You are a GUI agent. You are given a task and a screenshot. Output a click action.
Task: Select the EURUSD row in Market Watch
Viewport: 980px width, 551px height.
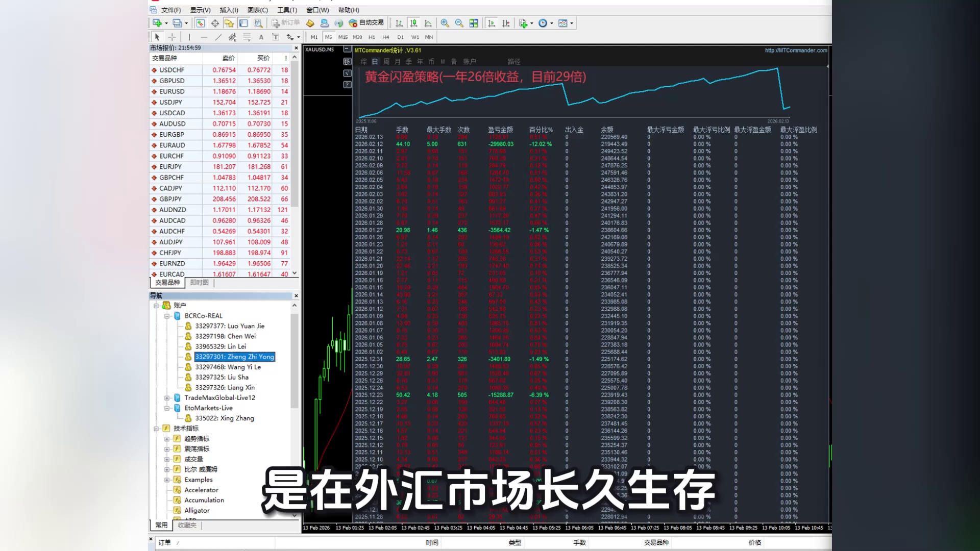pyautogui.click(x=172, y=92)
